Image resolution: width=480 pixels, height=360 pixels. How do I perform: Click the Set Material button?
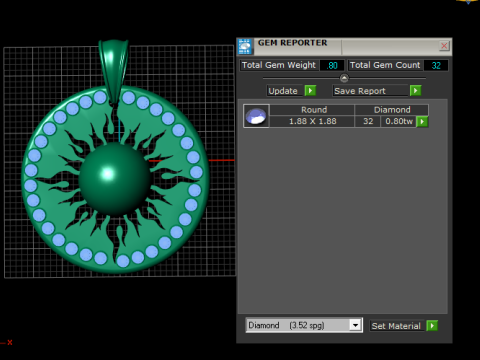coord(397,326)
